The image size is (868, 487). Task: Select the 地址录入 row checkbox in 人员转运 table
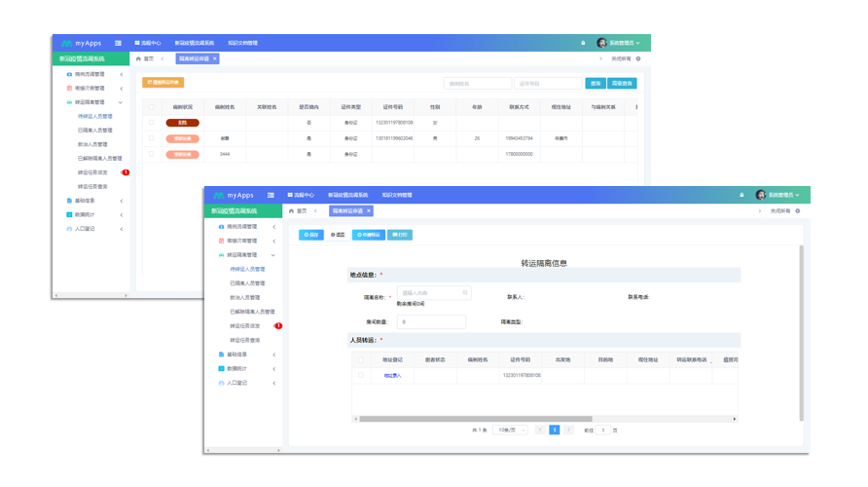click(x=361, y=375)
